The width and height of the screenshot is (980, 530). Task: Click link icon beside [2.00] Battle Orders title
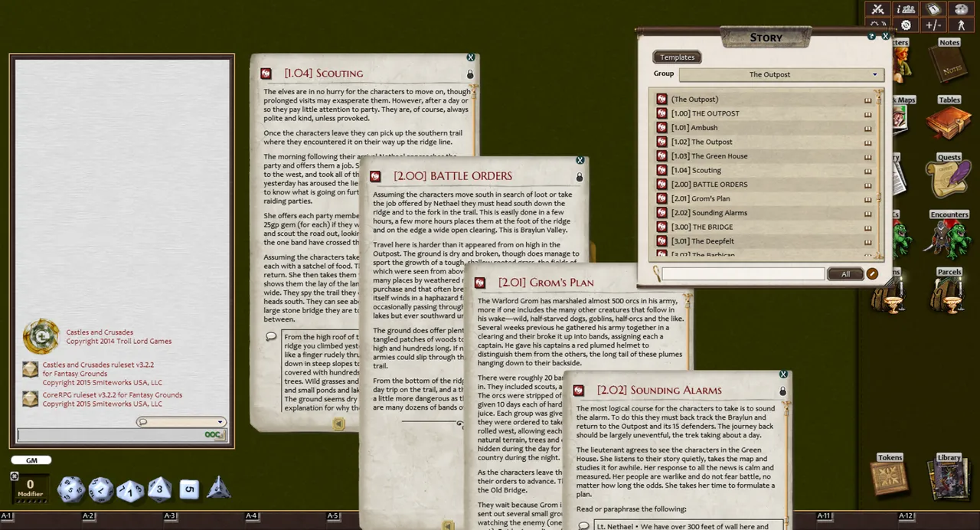click(374, 176)
